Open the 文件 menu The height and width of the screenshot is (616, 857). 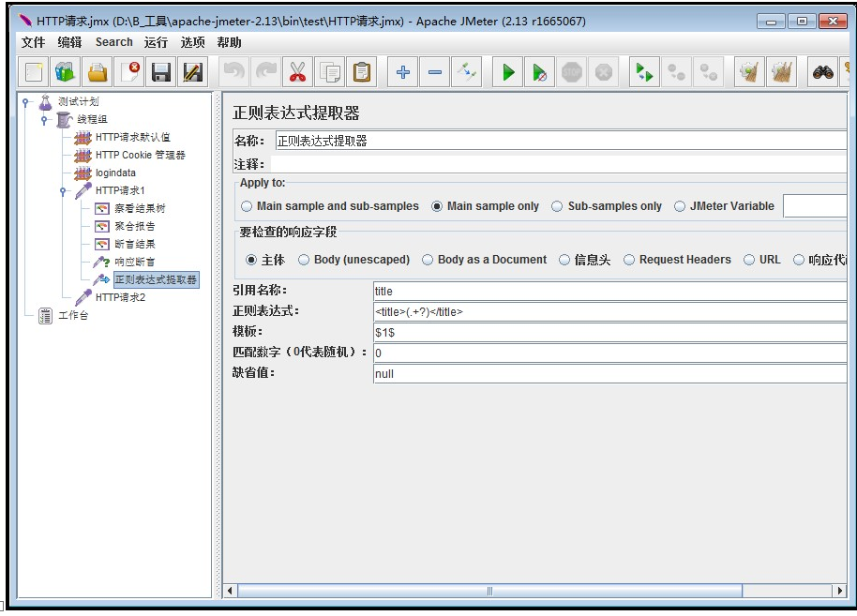[x=33, y=42]
